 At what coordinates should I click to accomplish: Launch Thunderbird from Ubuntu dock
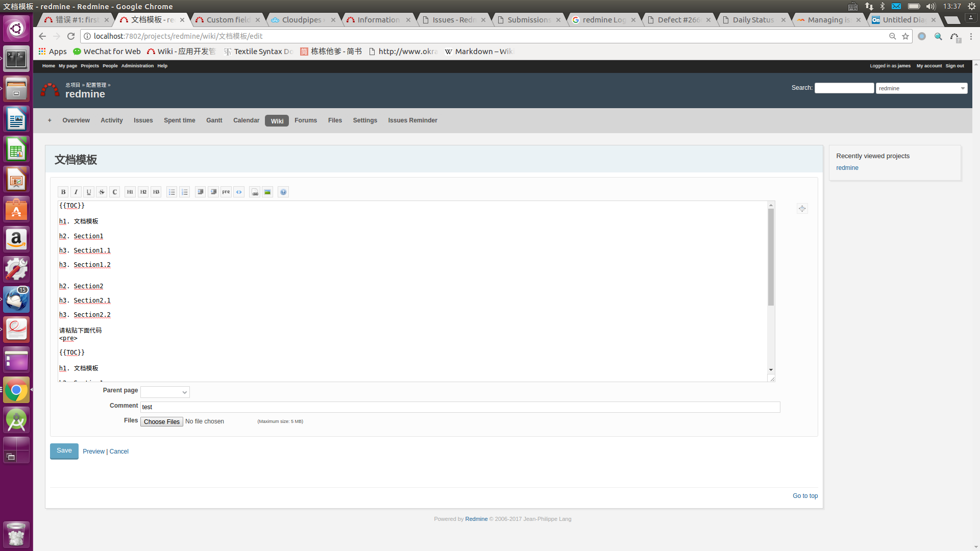point(16,299)
